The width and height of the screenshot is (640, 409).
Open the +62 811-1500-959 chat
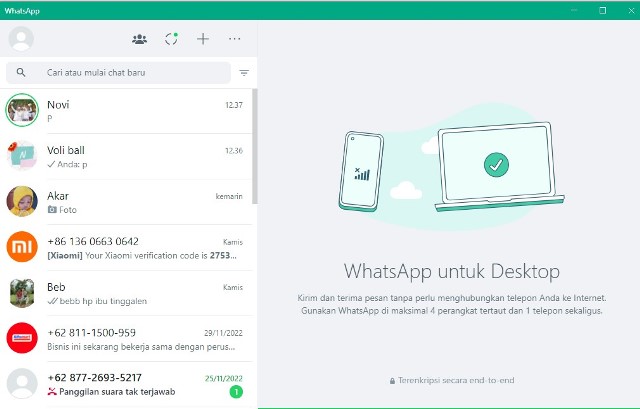pos(126,339)
